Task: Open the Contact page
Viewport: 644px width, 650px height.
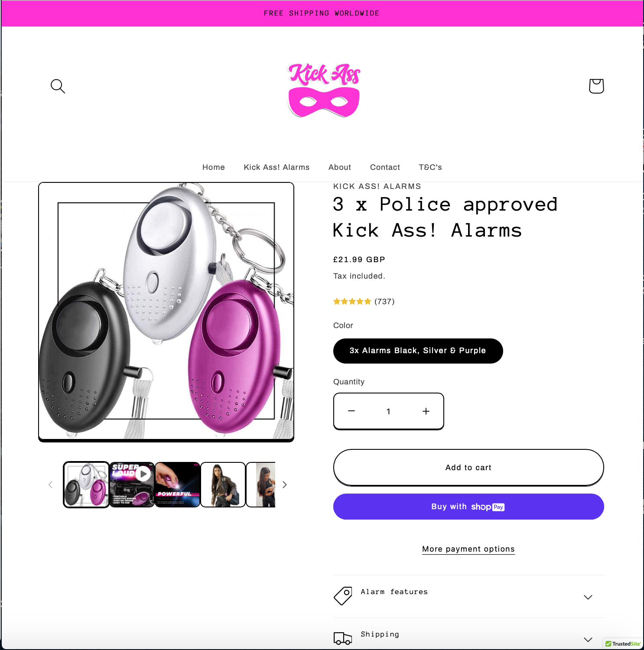Action: click(x=385, y=167)
